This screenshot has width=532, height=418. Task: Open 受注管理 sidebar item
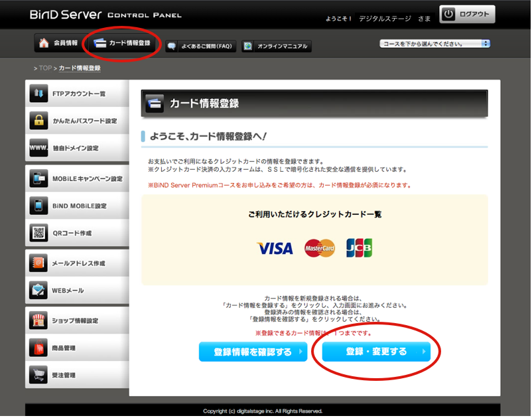77,375
